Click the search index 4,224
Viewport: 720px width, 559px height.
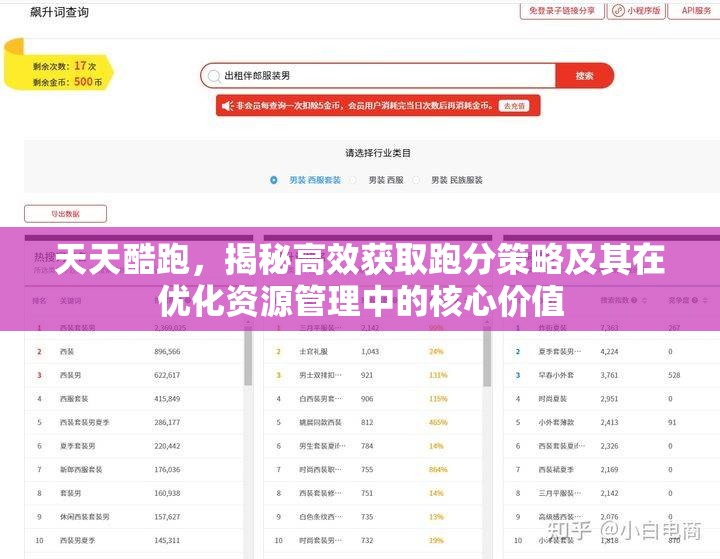(x=609, y=351)
